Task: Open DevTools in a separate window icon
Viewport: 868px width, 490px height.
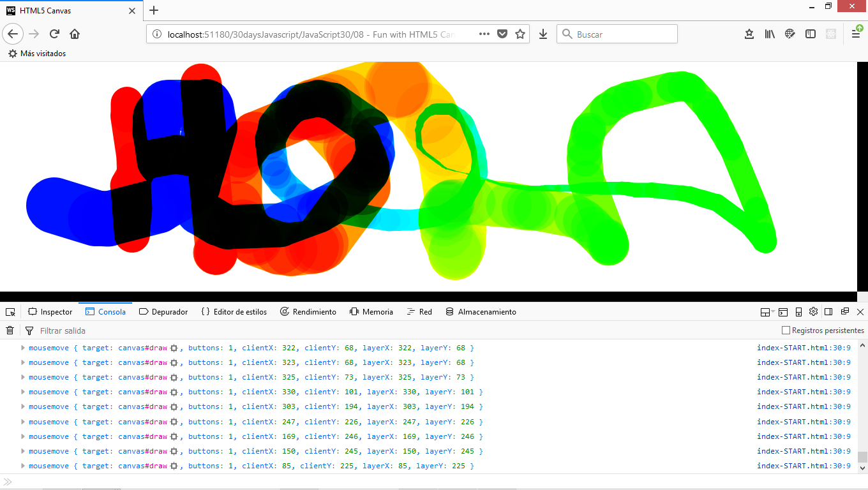Action: point(844,312)
